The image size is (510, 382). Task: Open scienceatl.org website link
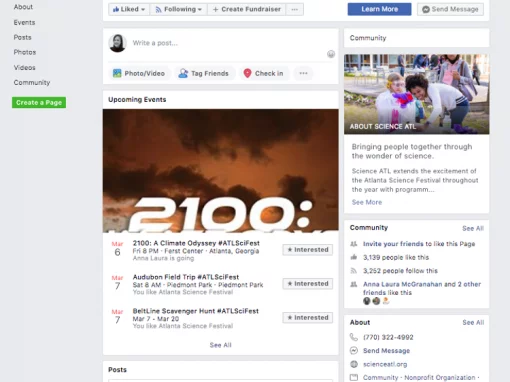pos(385,364)
